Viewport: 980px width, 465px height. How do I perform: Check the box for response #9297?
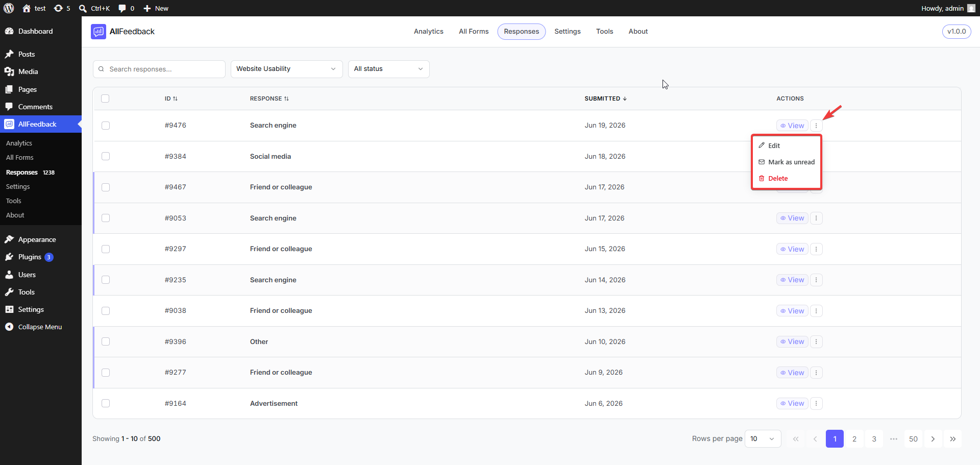[x=106, y=249]
